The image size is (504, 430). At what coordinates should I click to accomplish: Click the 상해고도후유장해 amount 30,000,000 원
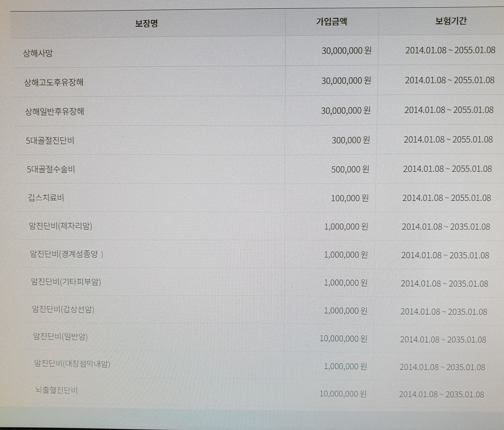pyautogui.click(x=346, y=81)
